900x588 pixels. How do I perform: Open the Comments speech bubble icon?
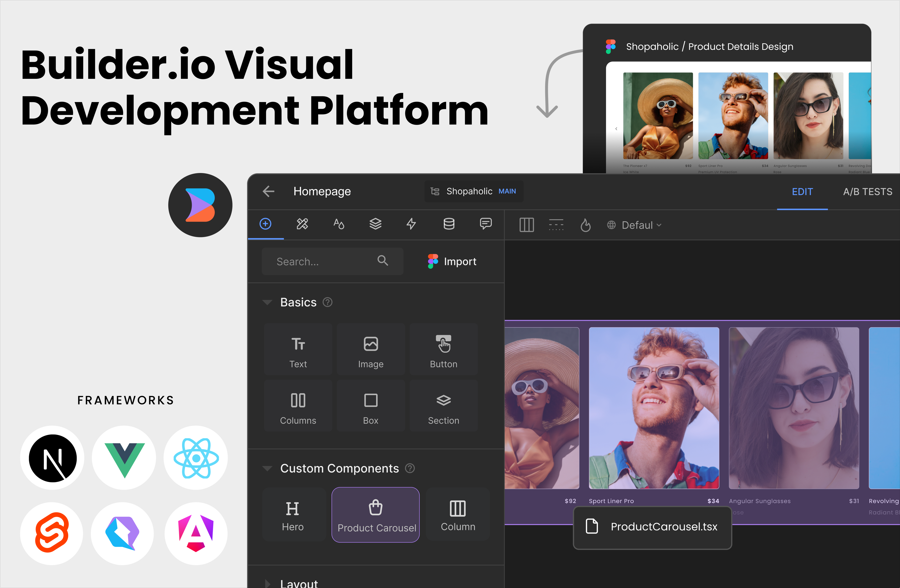coord(485,224)
